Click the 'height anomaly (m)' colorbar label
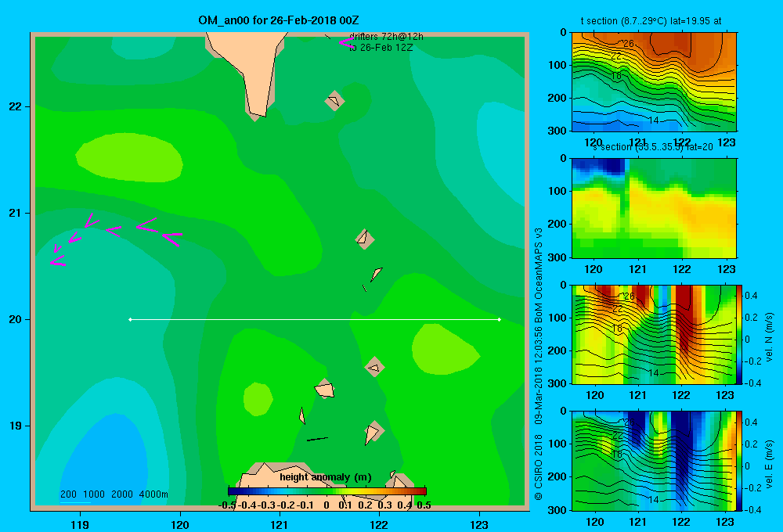This screenshot has width=783, height=532. coord(325,477)
